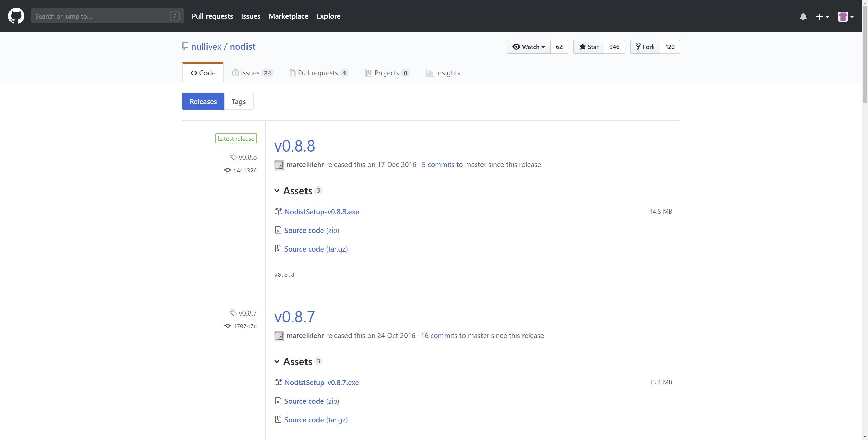
Task: Switch to the Projects tab
Action: point(387,73)
